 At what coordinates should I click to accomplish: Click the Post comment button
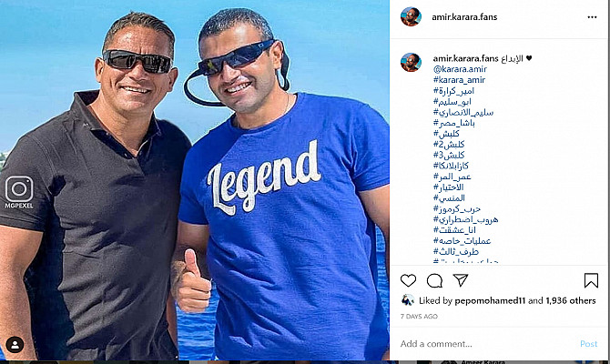[x=588, y=344]
